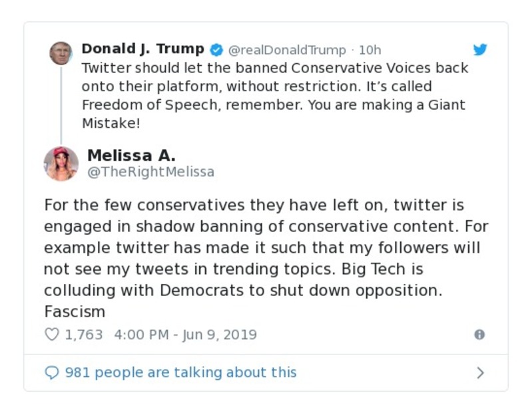Open the Donald J. Trump name link

(x=142, y=49)
